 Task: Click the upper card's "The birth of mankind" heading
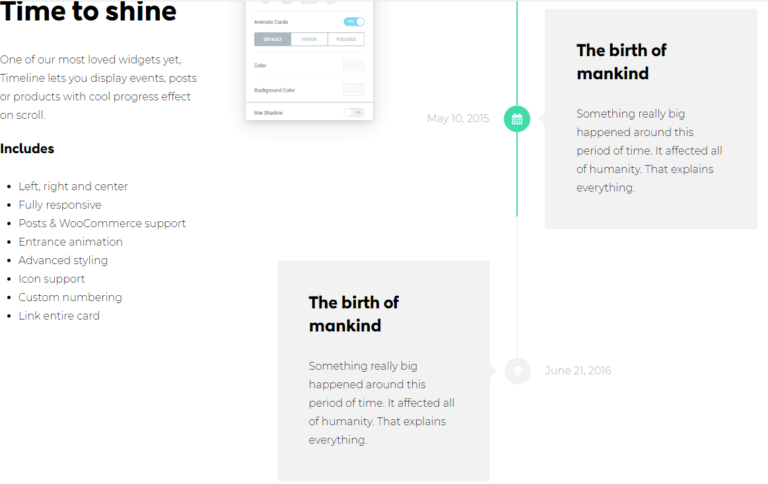pos(621,62)
